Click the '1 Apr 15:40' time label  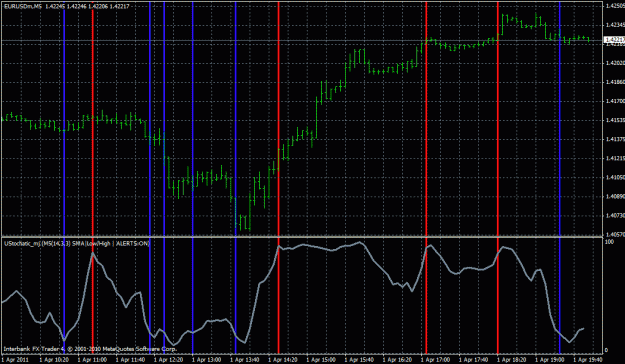359,360
